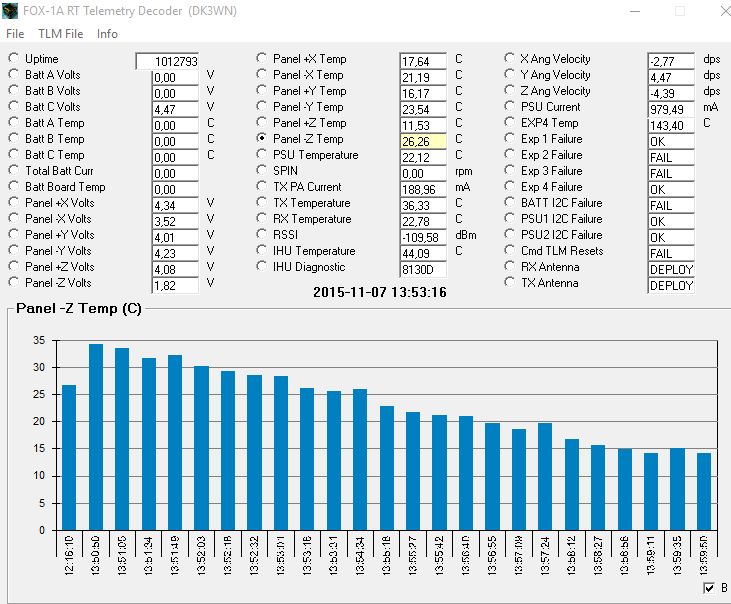Select the PSU1 I2C Failure radio button
Image resolution: width=731 pixels, height=604 pixels.
tap(510, 218)
